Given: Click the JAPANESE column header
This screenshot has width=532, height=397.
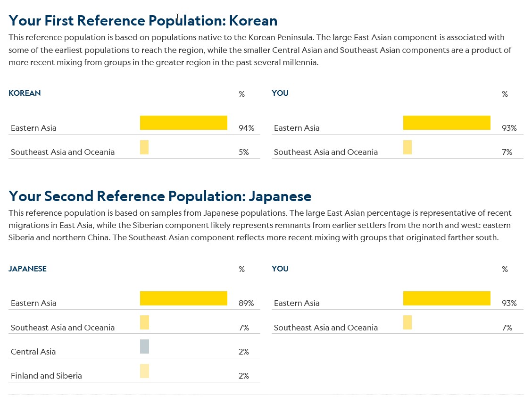Looking at the screenshot, I should point(27,269).
